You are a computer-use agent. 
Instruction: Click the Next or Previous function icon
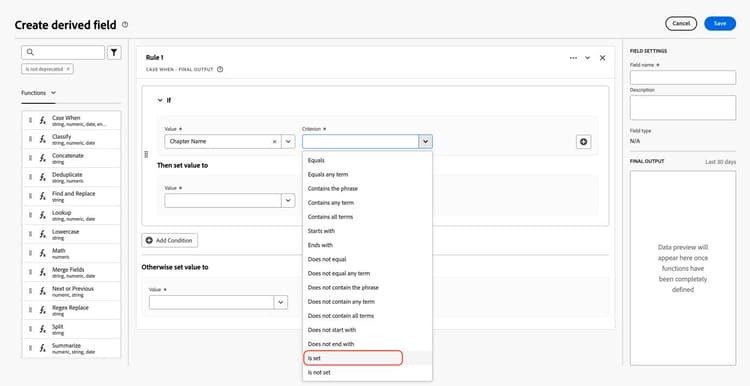coord(43,291)
